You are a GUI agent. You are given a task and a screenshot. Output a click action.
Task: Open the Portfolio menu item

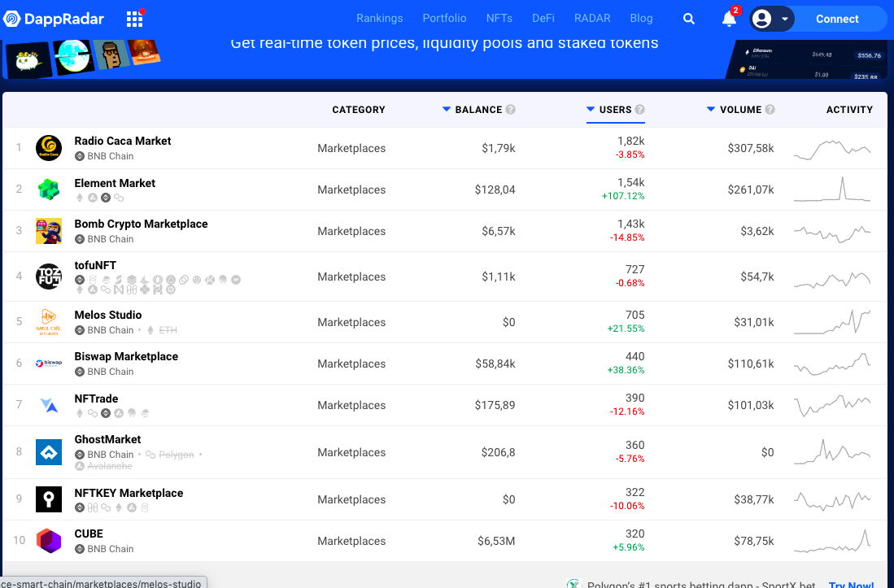click(x=444, y=18)
